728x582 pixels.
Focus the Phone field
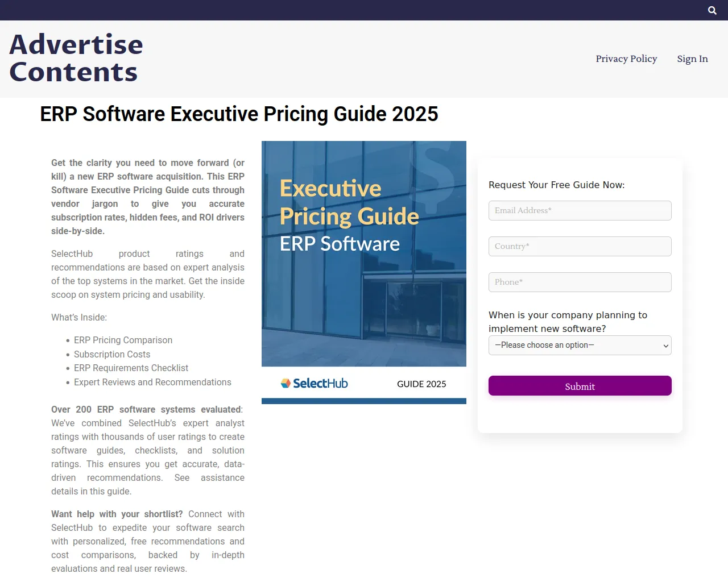pos(580,282)
